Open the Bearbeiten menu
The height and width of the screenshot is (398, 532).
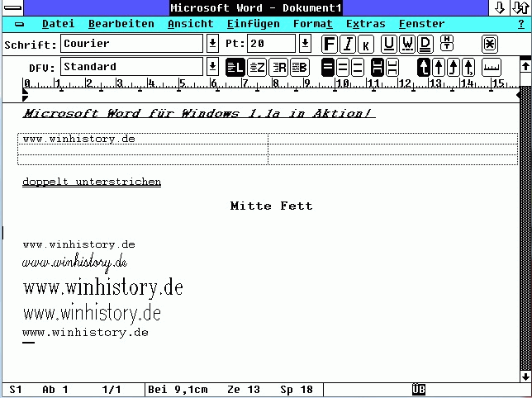[x=121, y=24]
